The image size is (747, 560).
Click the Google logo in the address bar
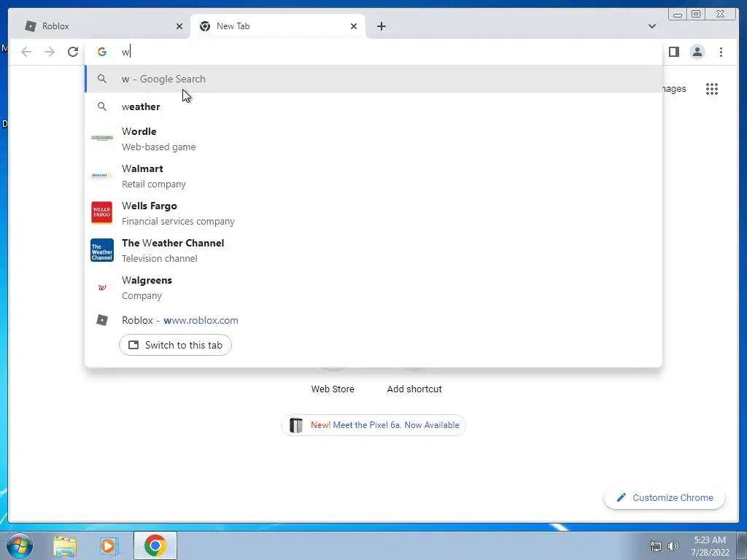click(x=102, y=52)
